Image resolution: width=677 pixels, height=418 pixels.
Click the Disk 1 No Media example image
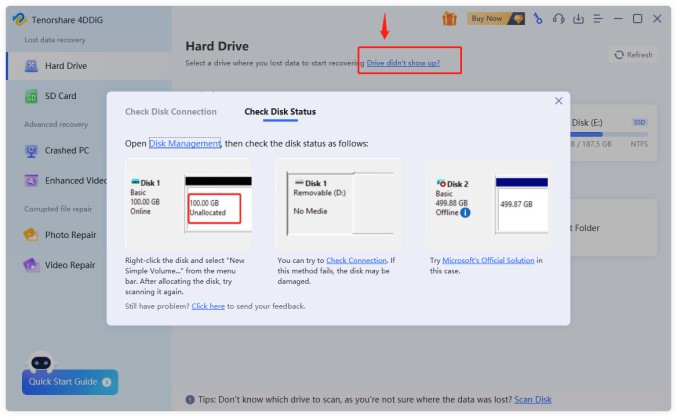pos(338,204)
